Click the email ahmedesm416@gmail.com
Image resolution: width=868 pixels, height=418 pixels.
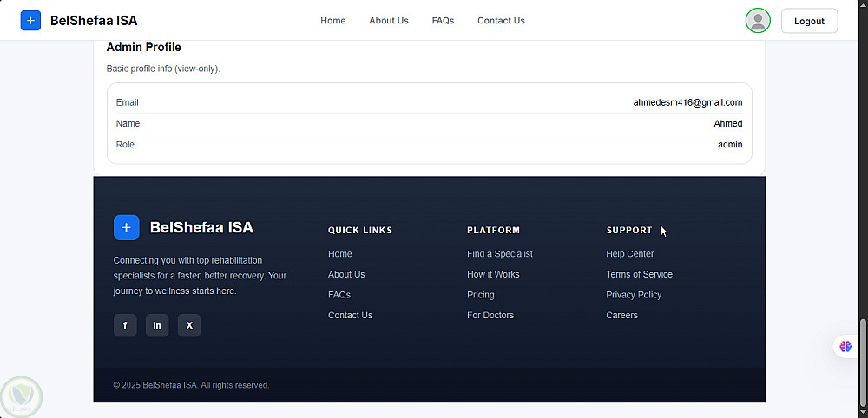pyautogui.click(x=687, y=102)
